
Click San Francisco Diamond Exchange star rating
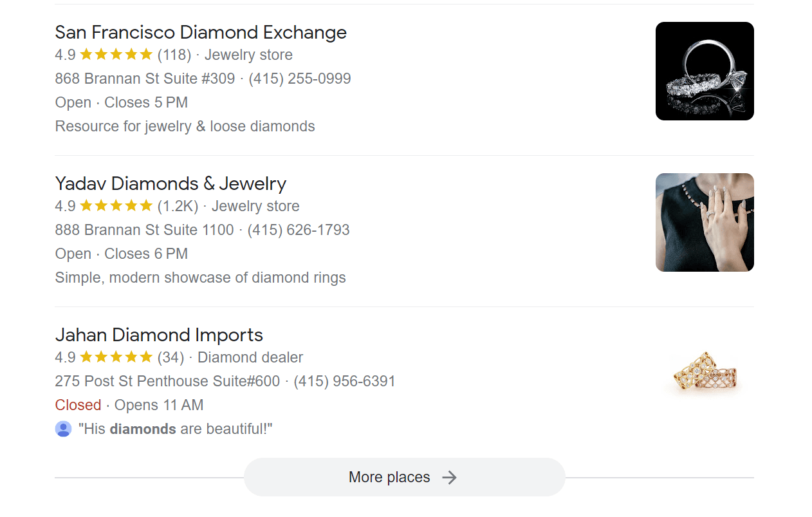(116, 55)
